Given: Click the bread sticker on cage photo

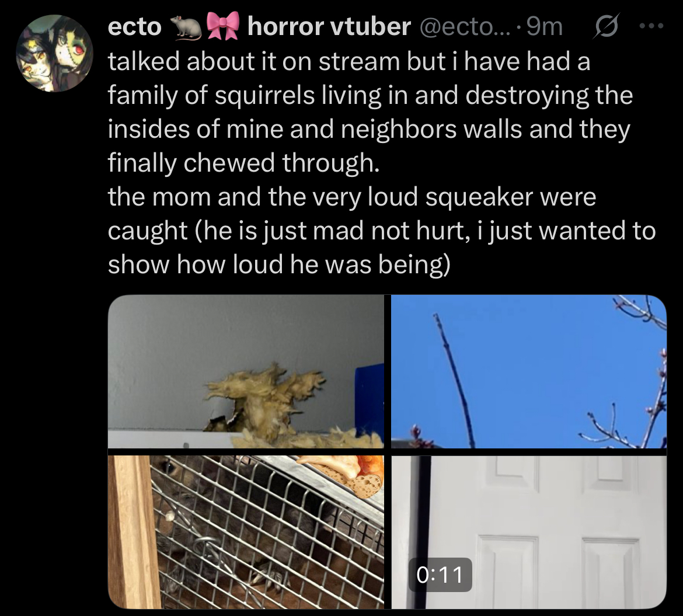Looking at the screenshot, I should (344, 475).
